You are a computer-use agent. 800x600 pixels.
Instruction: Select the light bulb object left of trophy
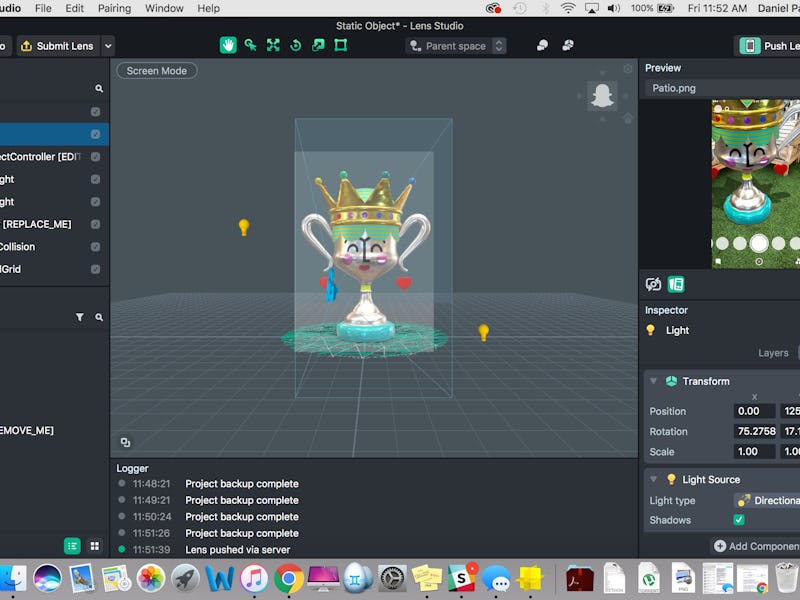(x=243, y=227)
